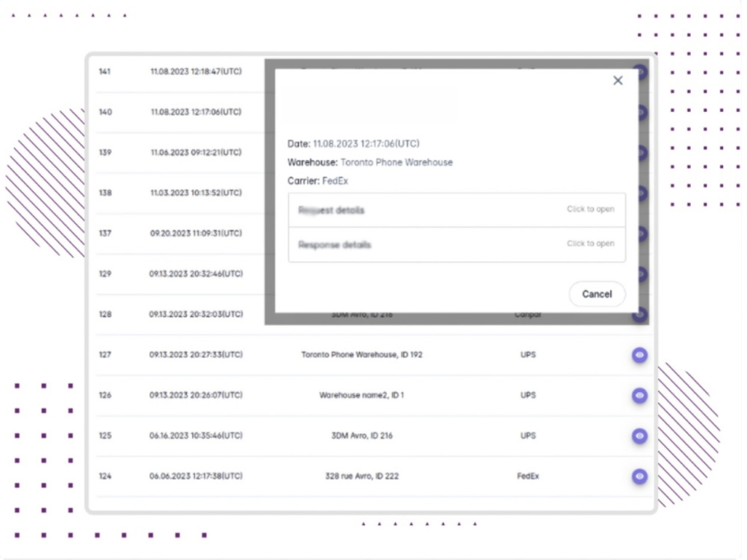Expand the Response details section
747x560 pixels.
[456, 245]
